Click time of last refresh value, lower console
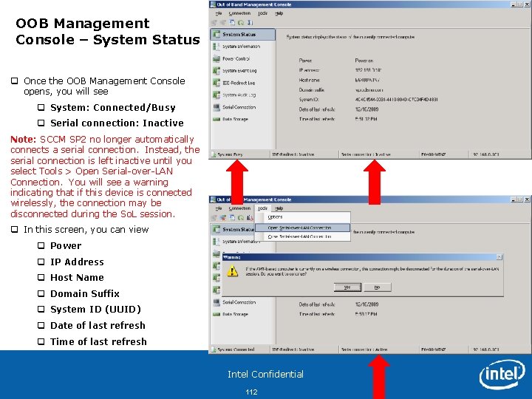Screen dimensions: 532x399 [x=366, y=314]
